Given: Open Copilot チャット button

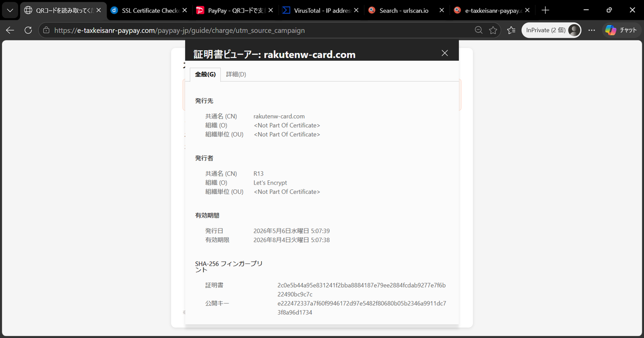Looking at the screenshot, I should 621,31.
